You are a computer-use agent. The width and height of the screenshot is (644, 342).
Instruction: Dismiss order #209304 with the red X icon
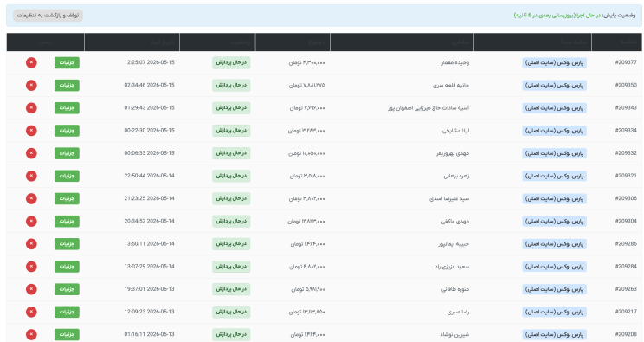coord(31,221)
